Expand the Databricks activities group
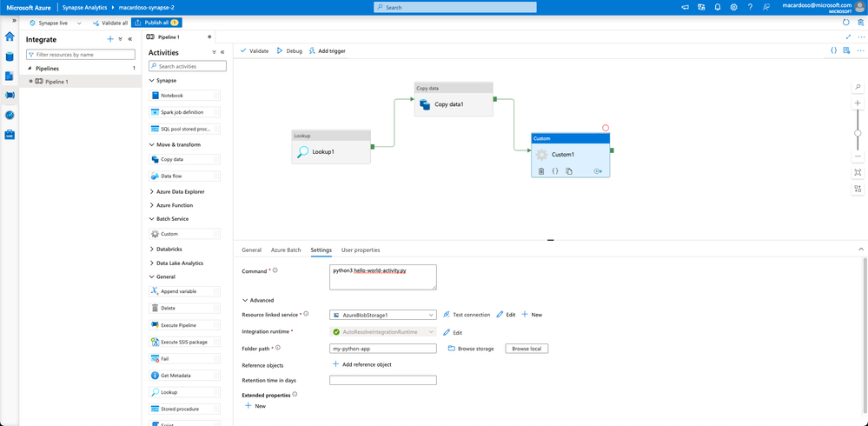The height and width of the screenshot is (426, 868). pos(152,250)
